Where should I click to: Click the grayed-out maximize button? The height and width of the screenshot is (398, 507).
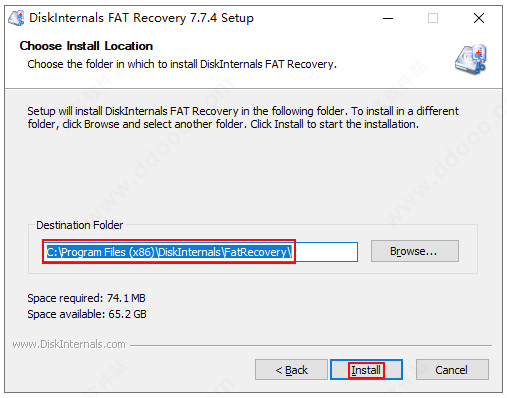pyautogui.click(x=433, y=18)
